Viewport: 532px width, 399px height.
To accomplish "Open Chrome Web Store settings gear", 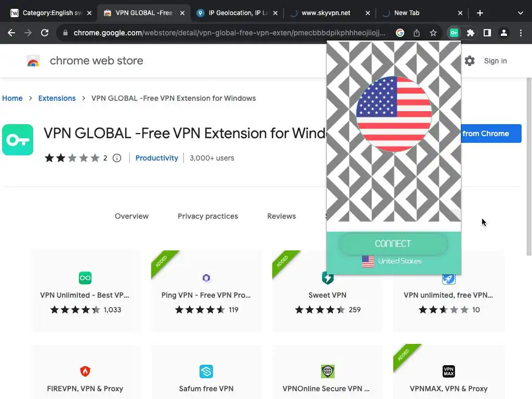I will pyautogui.click(x=470, y=61).
